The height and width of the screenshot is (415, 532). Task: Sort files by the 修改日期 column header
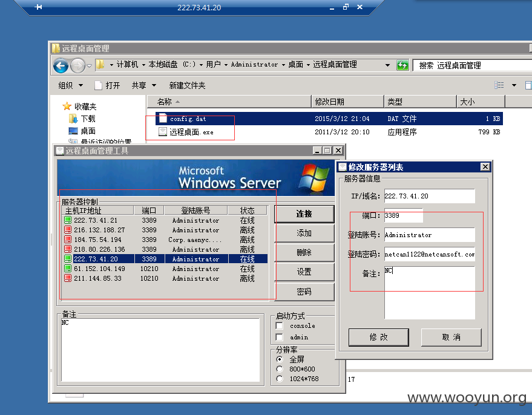click(348, 102)
